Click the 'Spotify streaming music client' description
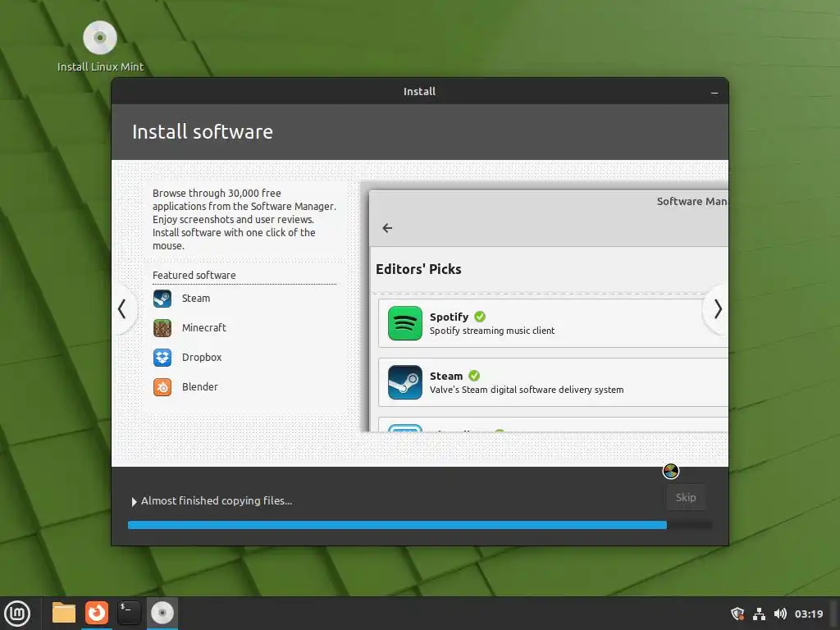The height and width of the screenshot is (630, 840). (492, 331)
